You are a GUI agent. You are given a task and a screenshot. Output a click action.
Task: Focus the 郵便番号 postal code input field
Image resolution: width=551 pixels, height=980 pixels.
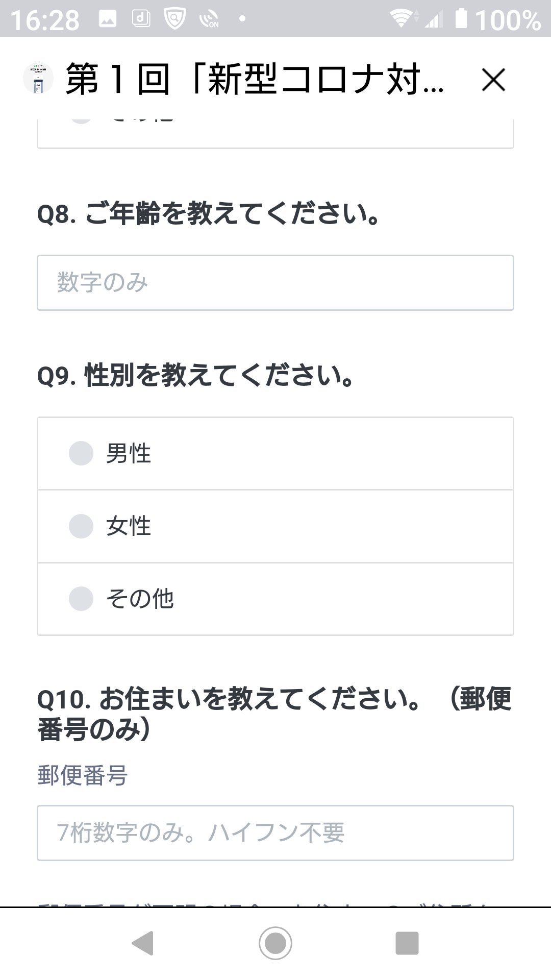[x=275, y=833]
